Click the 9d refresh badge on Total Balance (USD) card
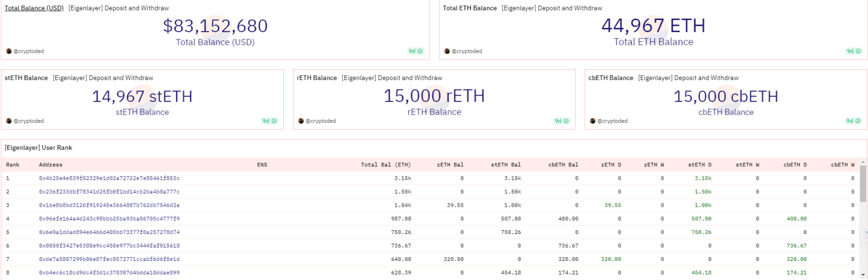Image resolution: width=868 pixels, height=280 pixels. coord(416,51)
